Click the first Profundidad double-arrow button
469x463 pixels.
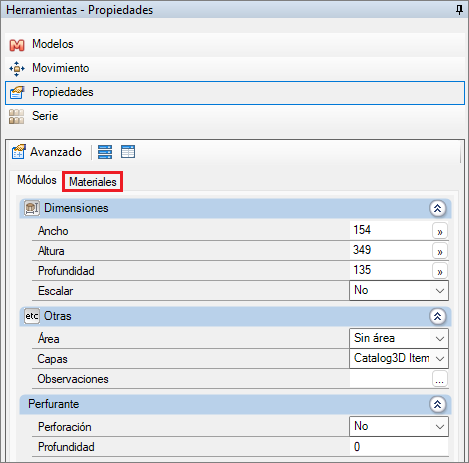pyautogui.click(x=440, y=271)
